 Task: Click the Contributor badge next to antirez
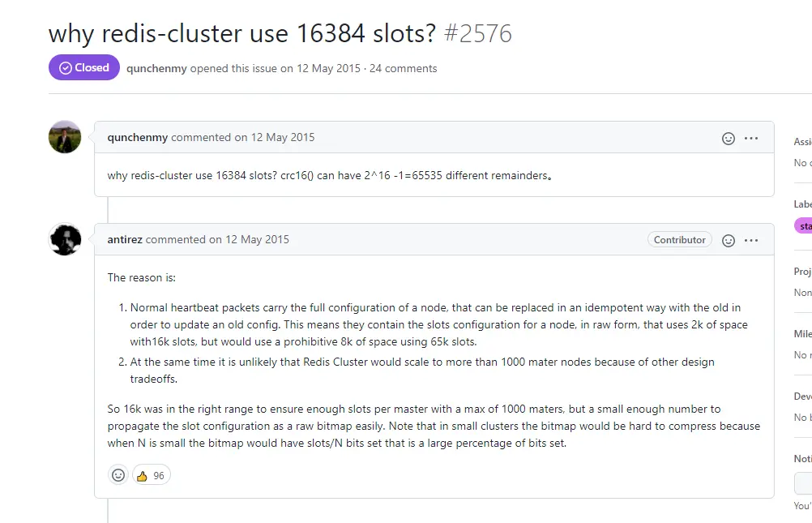coord(679,239)
